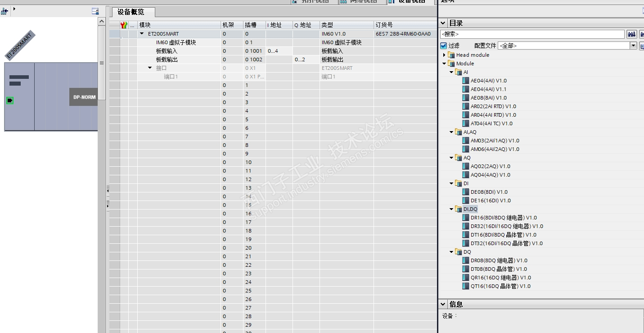Sort by the 机架 column header

[x=232, y=25]
